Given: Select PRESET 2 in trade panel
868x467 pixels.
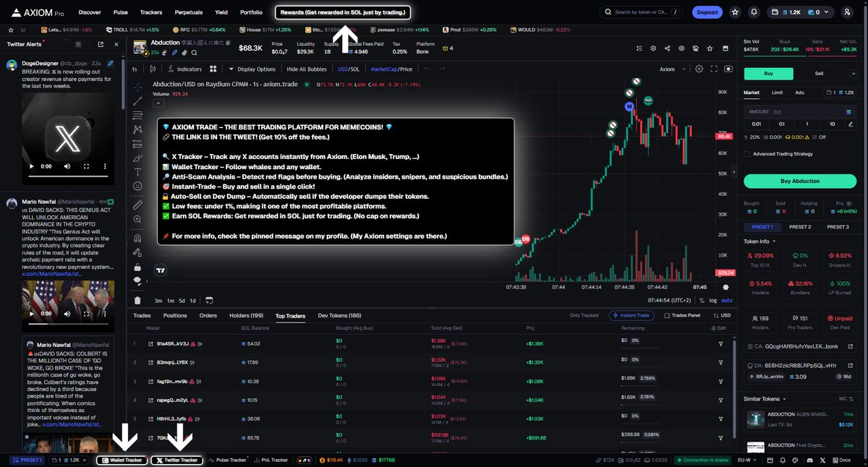Looking at the screenshot, I should coord(799,227).
